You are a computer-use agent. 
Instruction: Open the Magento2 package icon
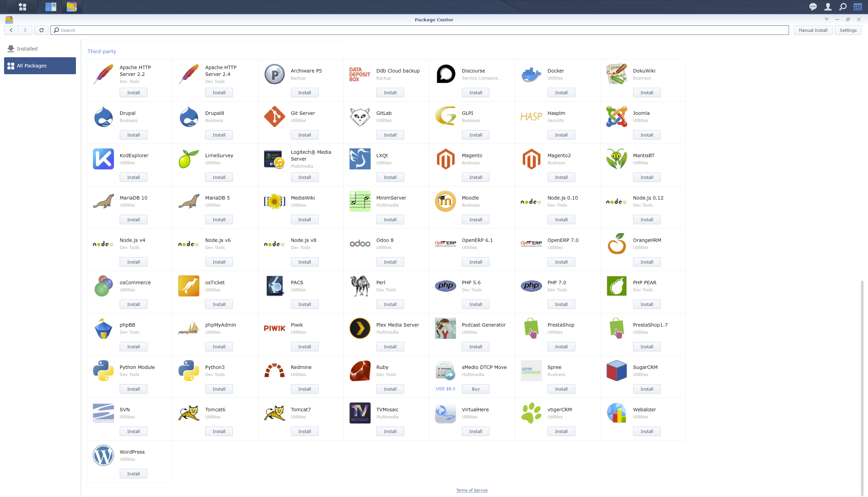pyautogui.click(x=531, y=159)
